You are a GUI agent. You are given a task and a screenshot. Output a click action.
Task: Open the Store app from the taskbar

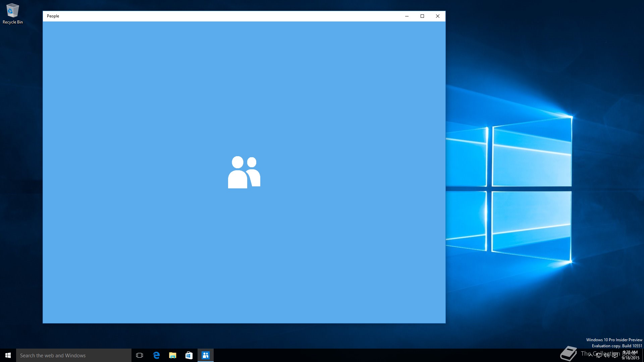[189, 355]
